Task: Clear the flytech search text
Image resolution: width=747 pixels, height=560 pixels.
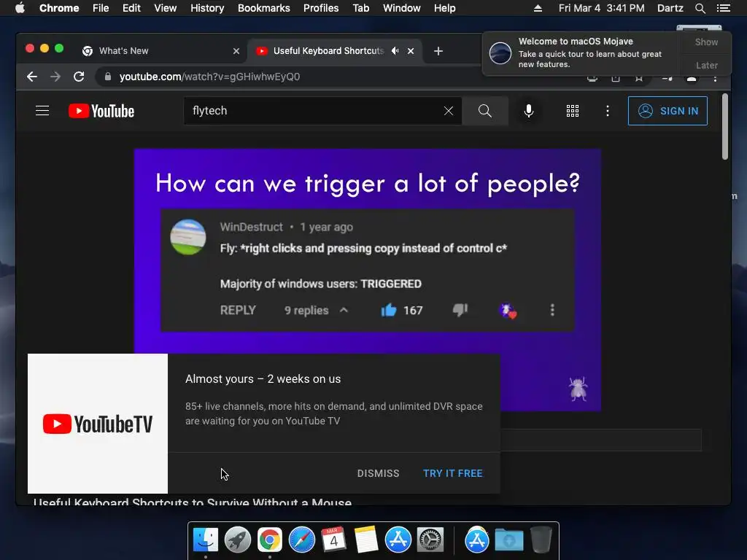Action: [449, 111]
